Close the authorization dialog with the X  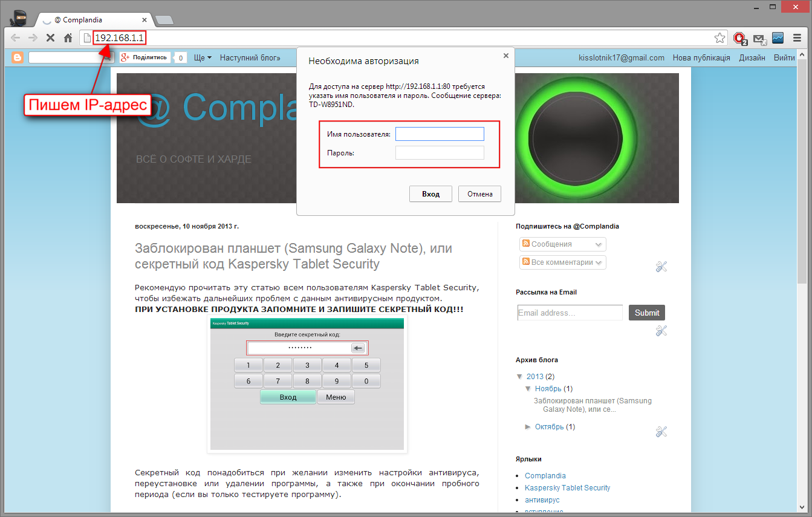[506, 55]
